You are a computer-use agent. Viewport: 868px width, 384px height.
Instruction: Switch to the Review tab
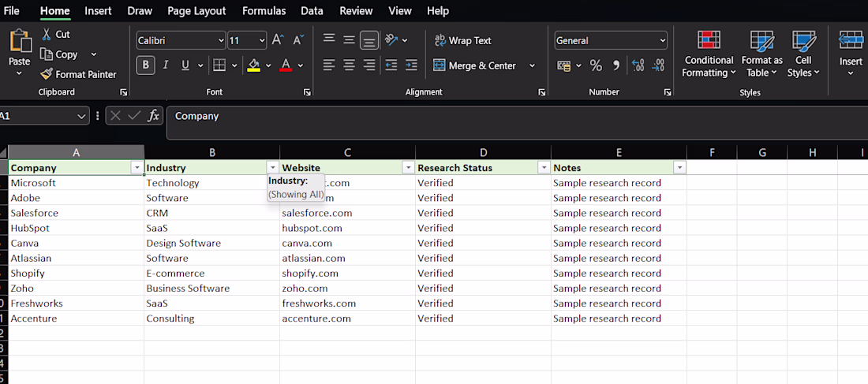(x=356, y=10)
